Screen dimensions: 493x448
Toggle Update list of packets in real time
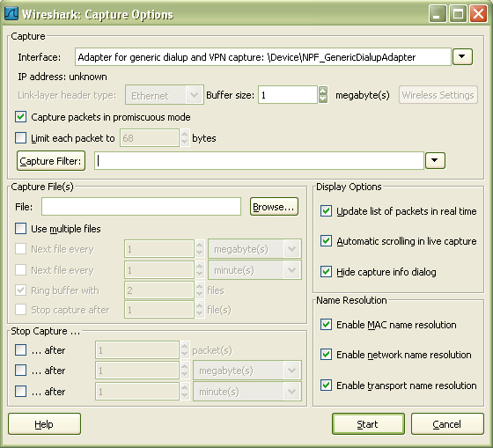point(326,211)
